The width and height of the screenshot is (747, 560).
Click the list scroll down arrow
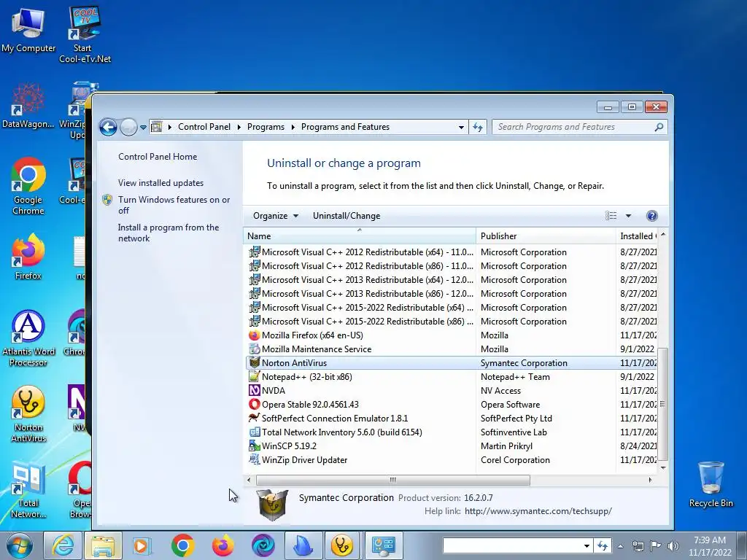pos(662,468)
